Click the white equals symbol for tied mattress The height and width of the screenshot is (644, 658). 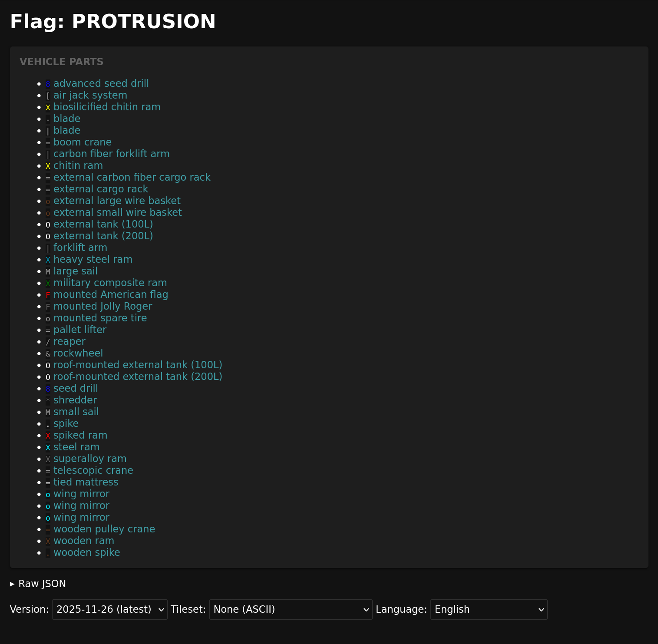pyautogui.click(x=48, y=482)
